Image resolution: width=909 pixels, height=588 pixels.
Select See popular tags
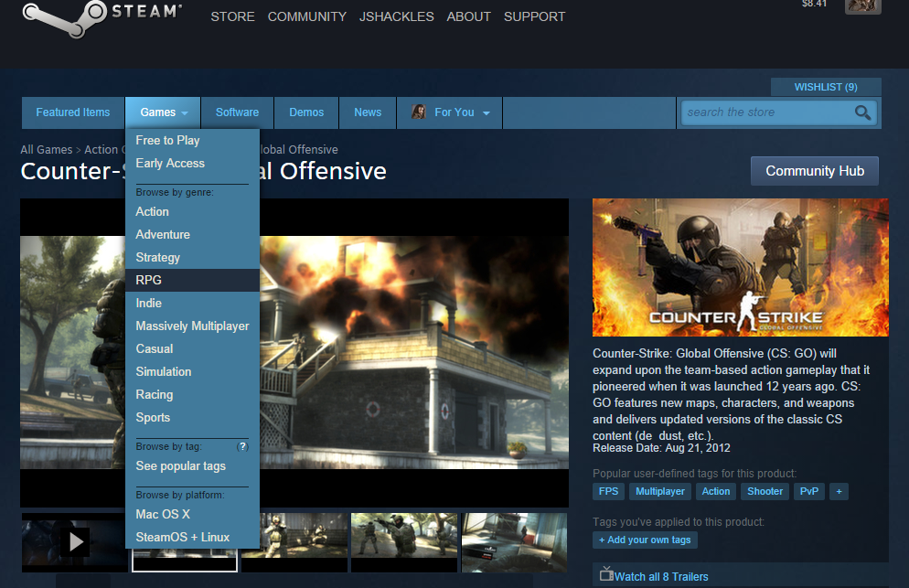coord(192,466)
